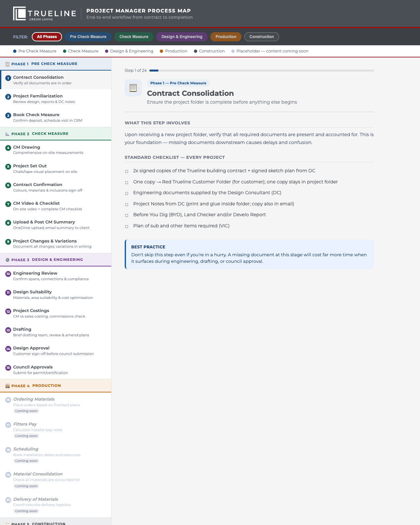Select the Project Set Out step
The height and width of the screenshot is (525, 420).
[55, 169]
